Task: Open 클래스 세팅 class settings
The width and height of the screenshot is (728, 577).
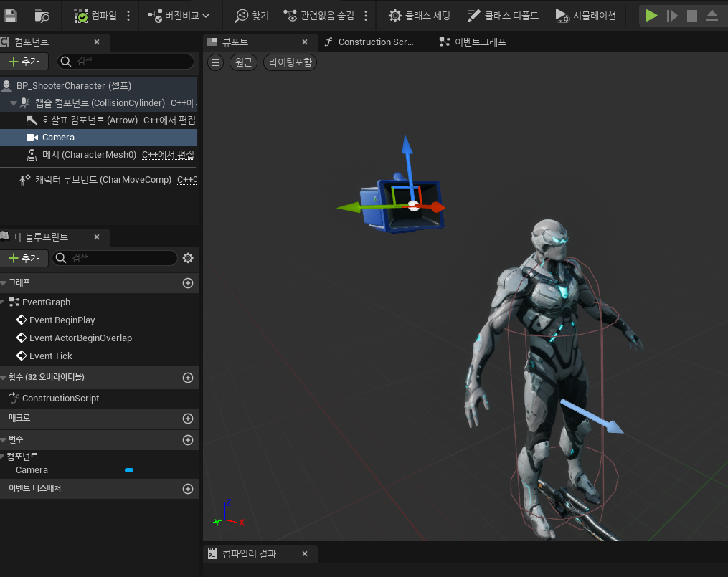Action: [x=420, y=16]
